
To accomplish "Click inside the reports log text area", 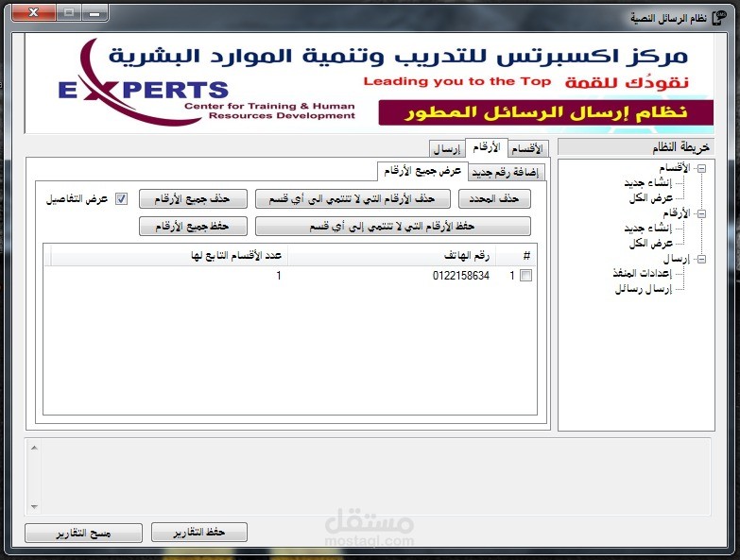I will (375, 477).
